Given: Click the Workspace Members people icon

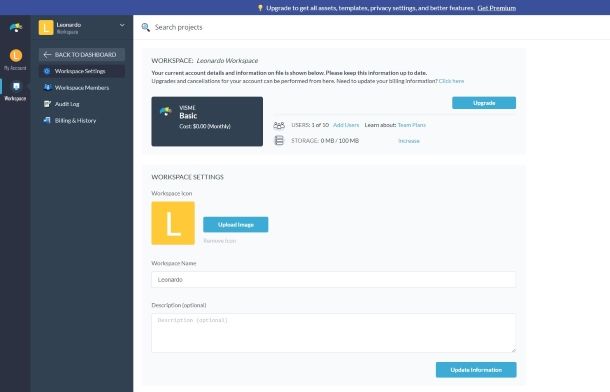Looking at the screenshot, I should 47,88.
